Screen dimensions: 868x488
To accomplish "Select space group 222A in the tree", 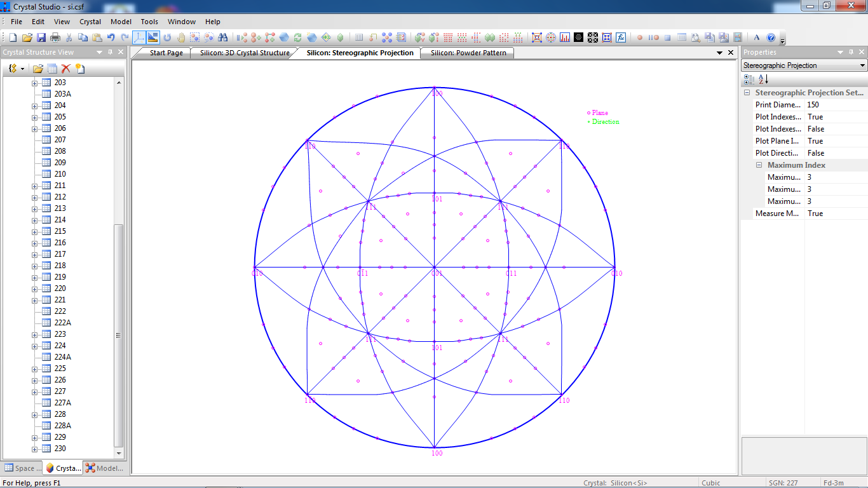I will (62, 323).
